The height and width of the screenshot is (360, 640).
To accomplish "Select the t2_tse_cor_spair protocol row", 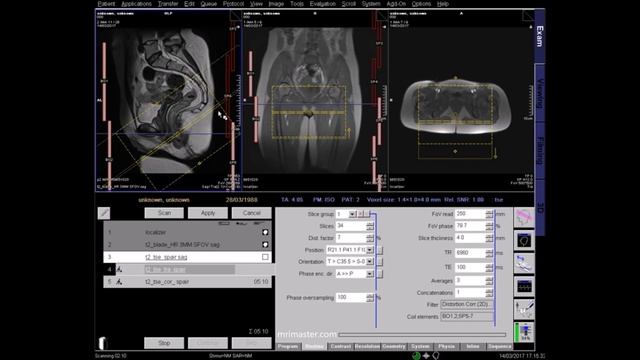I will [187, 282].
